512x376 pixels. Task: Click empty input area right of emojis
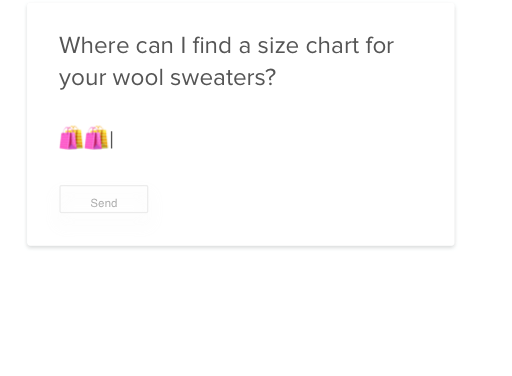pos(267,139)
